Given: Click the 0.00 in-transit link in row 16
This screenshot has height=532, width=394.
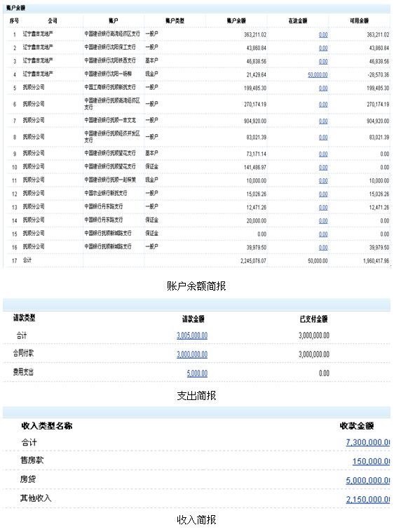Looking at the screenshot, I should (323, 248).
